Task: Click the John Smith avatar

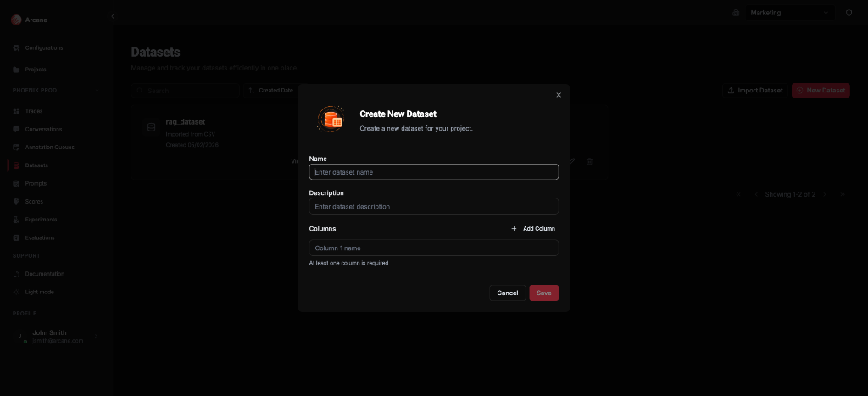Action: pyautogui.click(x=20, y=336)
